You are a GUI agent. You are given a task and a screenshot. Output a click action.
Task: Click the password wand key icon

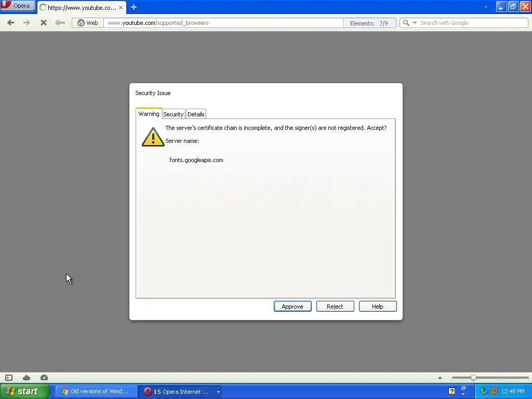pyautogui.click(x=60, y=23)
